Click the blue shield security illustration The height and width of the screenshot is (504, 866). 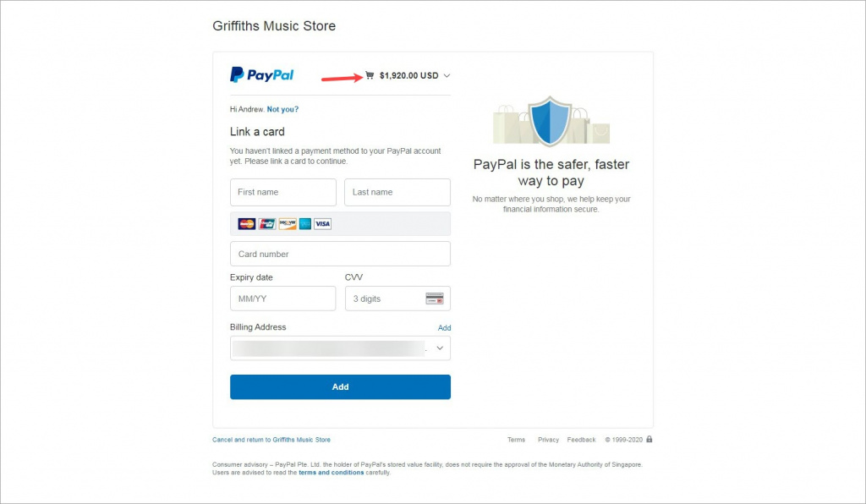pyautogui.click(x=550, y=121)
